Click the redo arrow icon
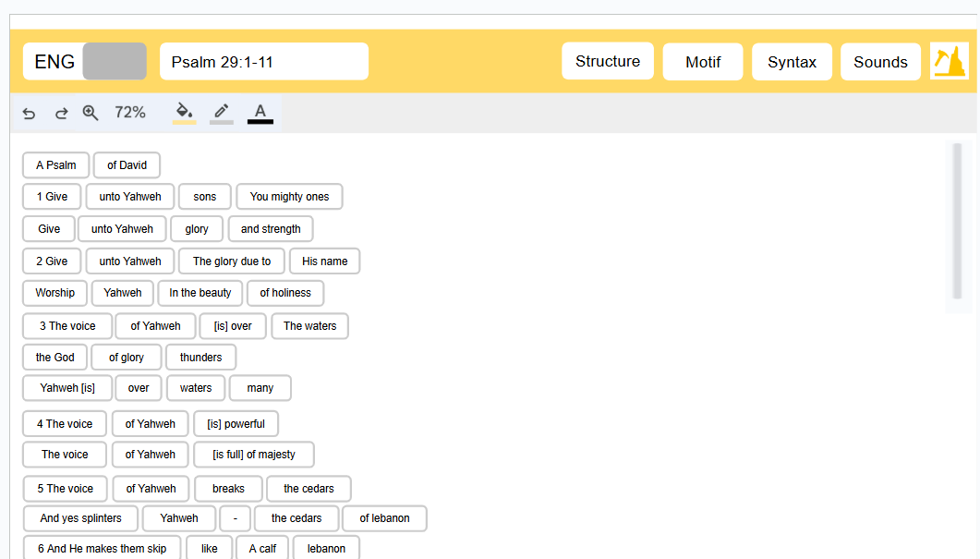Image resolution: width=980 pixels, height=559 pixels. 61,113
